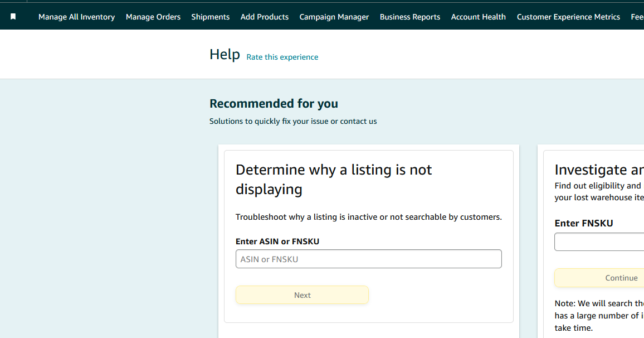Select Add Products in navigation bar
644x338 pixels.
(x=265, y=17)
